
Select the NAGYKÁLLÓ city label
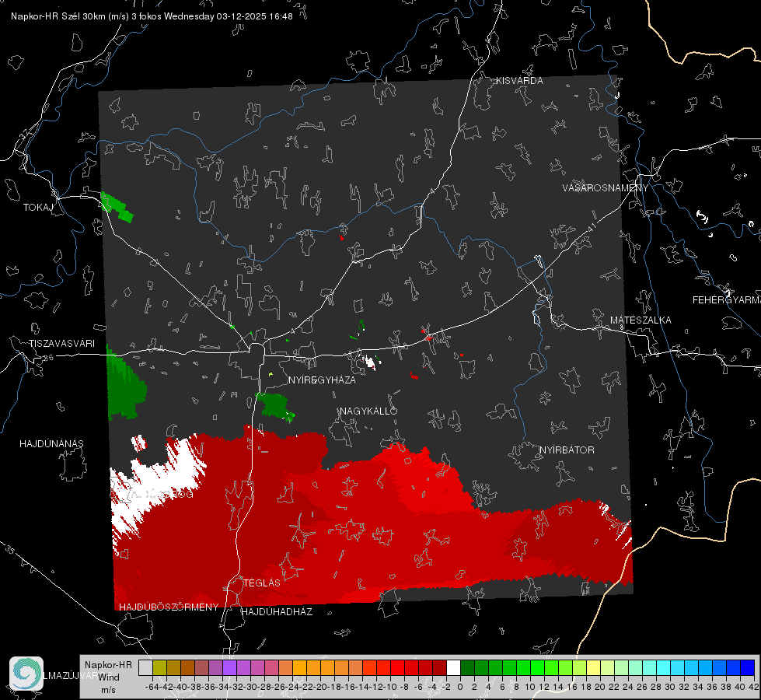tap(368, 411)
